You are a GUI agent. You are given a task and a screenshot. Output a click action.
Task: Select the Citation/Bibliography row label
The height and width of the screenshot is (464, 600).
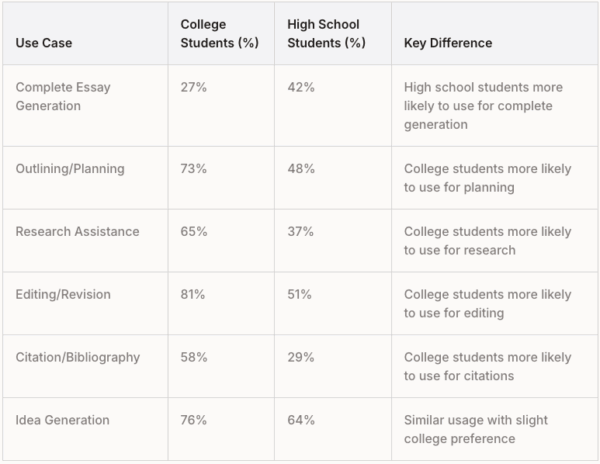78,358
